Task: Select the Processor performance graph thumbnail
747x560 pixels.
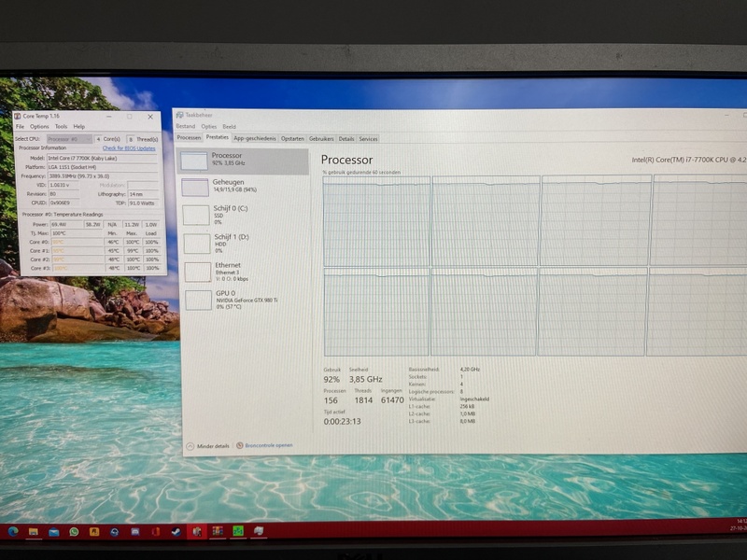Action: (194, 161)
